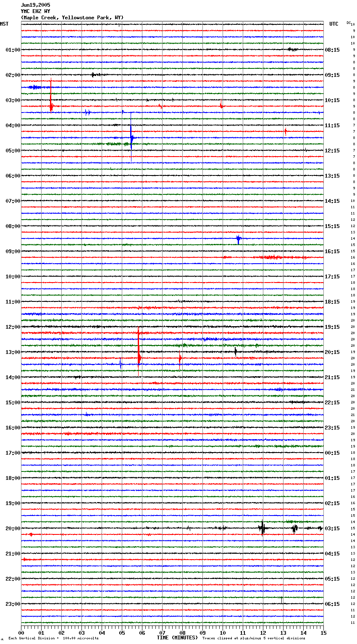Viewport: 357px width, 644px height.
Task: Click the 06:15 UTC time label
Action: (x=332, y=604)
